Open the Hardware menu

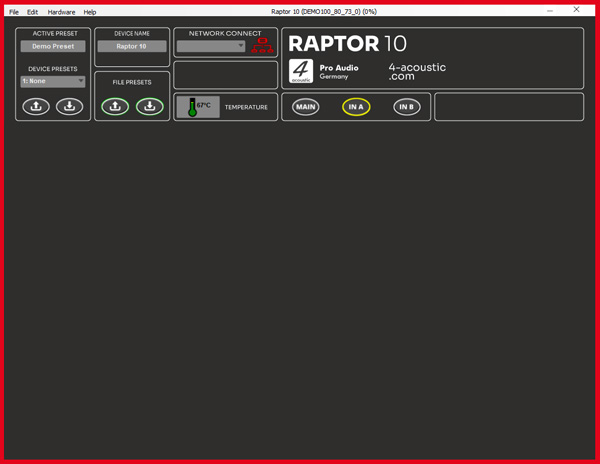61,12
